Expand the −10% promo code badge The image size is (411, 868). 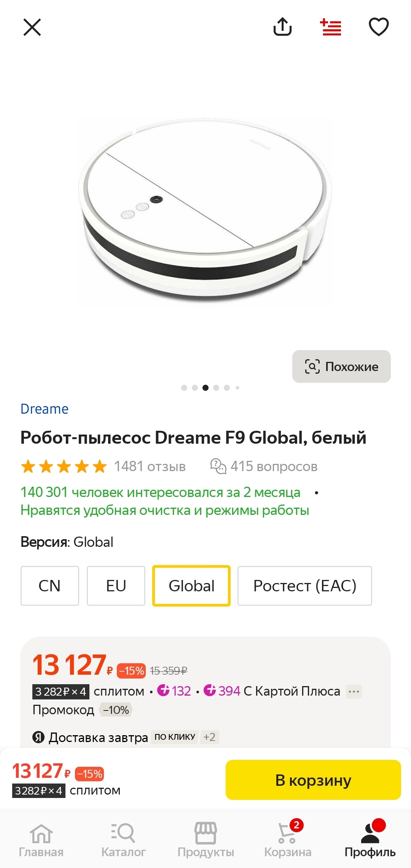pyautogui.click(x=116, y=710)
